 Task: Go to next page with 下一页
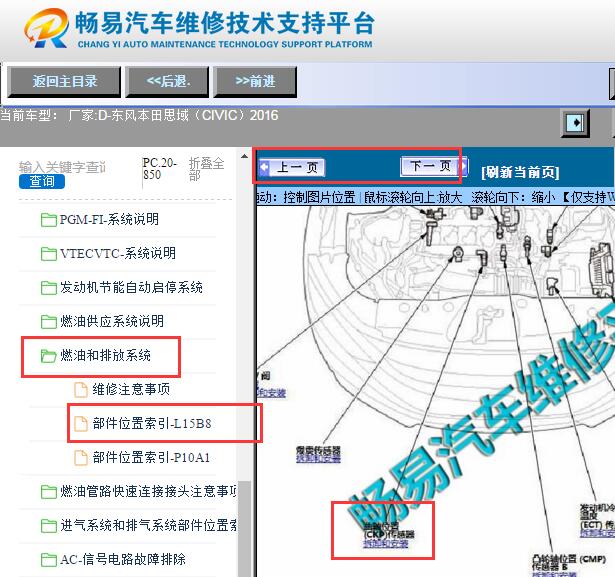[x=434, y=166]
